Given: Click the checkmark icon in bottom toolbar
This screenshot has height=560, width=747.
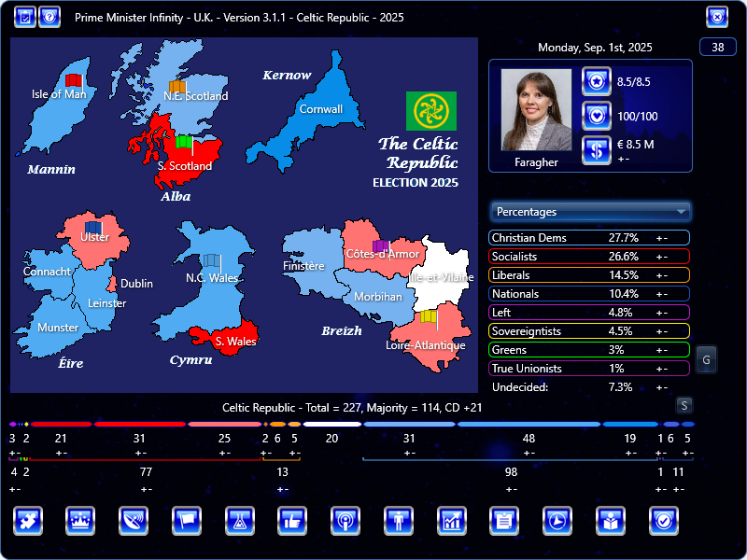Looking at the screenshot, I should [x=664, y=521].
